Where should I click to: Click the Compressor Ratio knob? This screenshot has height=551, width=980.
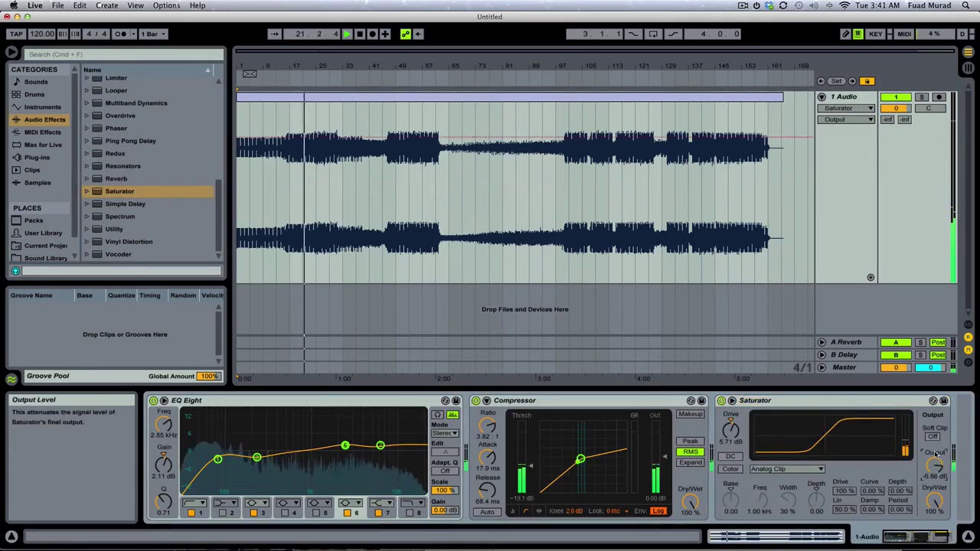coord(488,425)
